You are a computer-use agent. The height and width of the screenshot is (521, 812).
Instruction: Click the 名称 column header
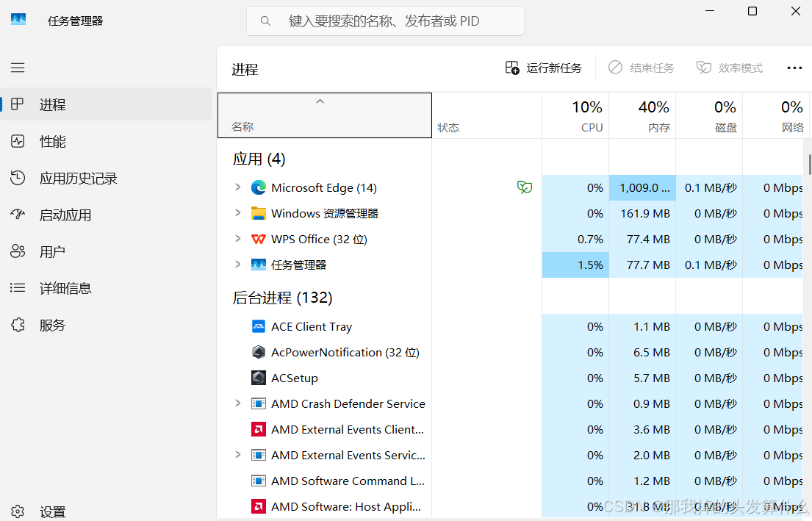coord(325,115)
